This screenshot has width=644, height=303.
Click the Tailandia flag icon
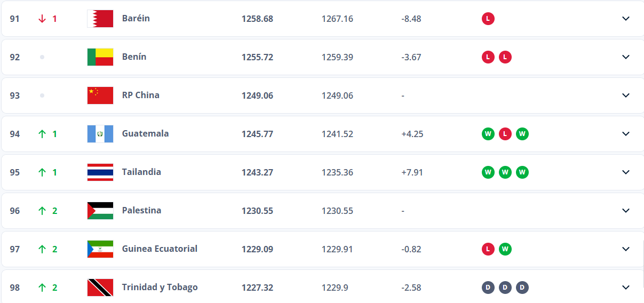(x=100, y=172)
